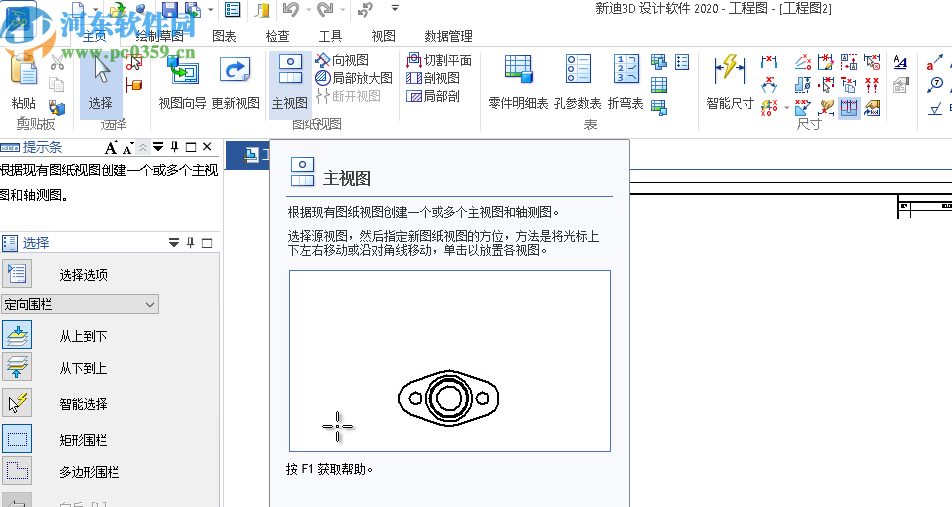Insert a Bend Table (折弯表)

click(x=625, y=82)
